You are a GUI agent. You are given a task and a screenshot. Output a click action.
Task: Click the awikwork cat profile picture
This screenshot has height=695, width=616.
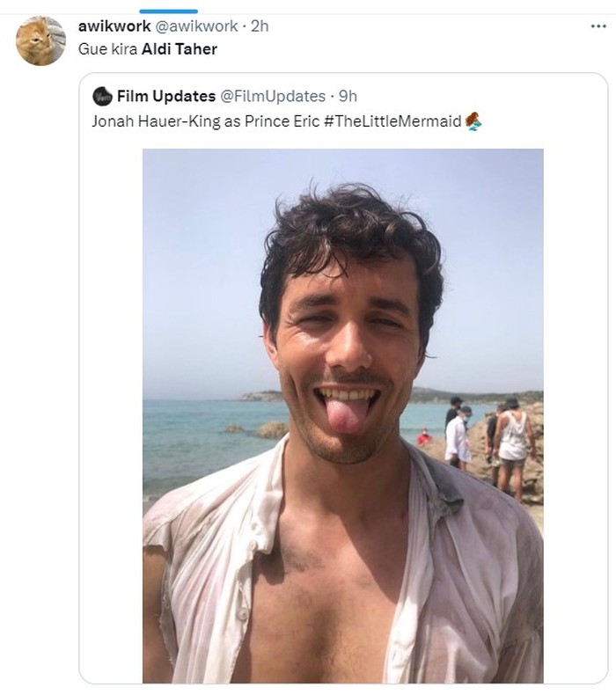point(40,40)
